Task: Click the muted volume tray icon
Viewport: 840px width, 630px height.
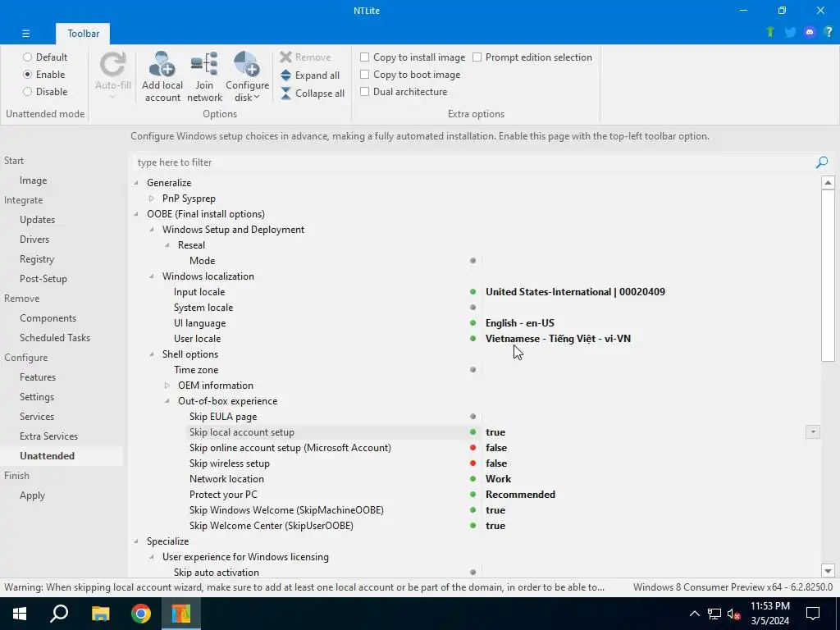Action: point(734,614)
